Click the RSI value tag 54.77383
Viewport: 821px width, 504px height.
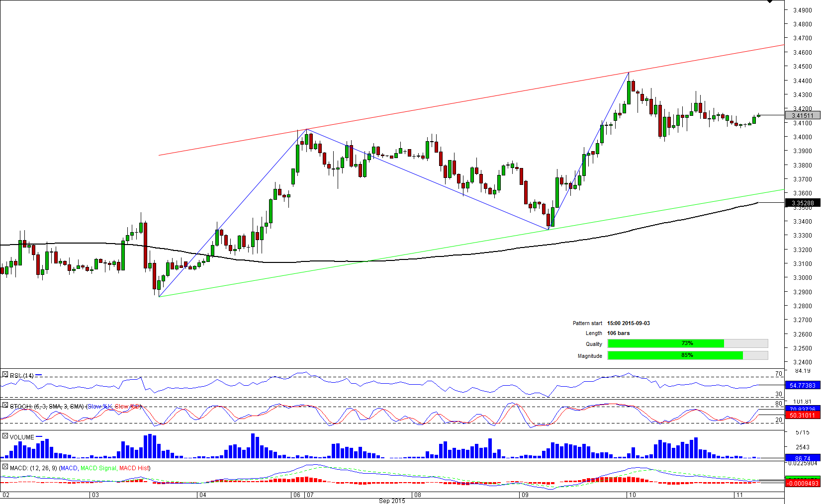(803, 385)
